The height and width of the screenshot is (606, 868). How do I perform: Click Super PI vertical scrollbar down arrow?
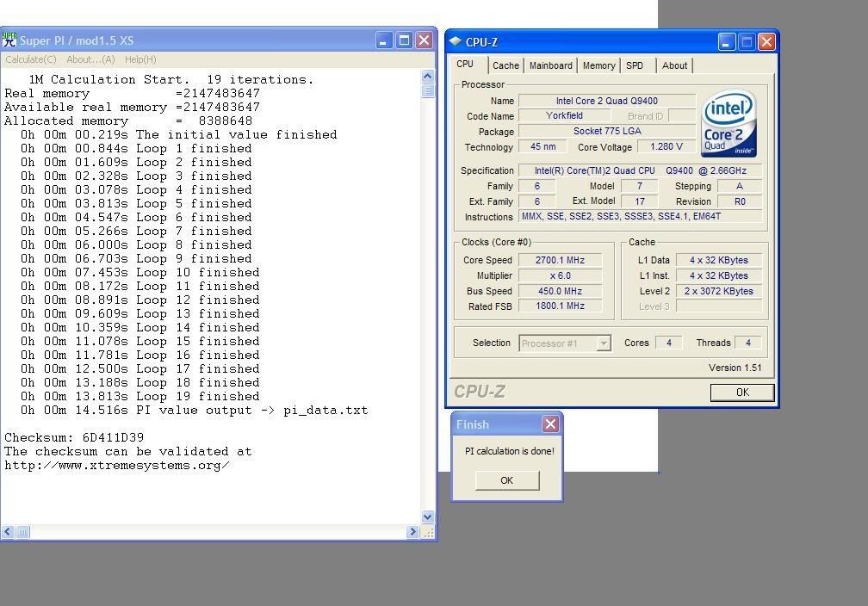(427, 516)
